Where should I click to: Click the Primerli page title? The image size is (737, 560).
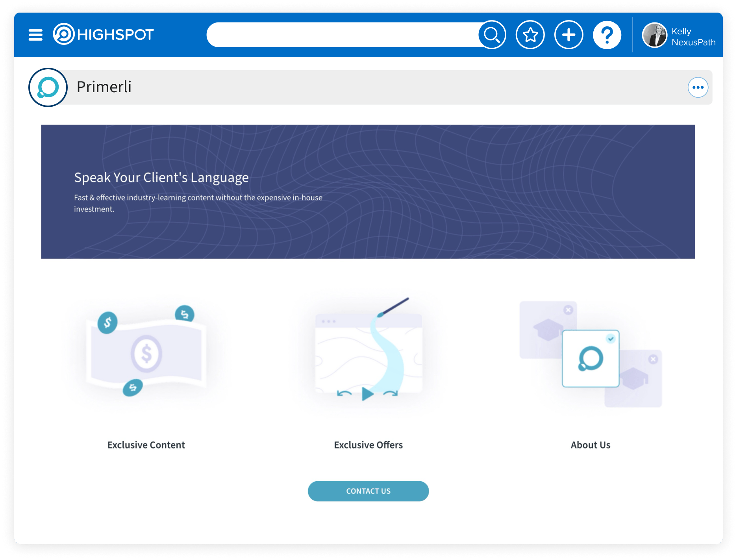pyautogui.click(x=104, y=87)
